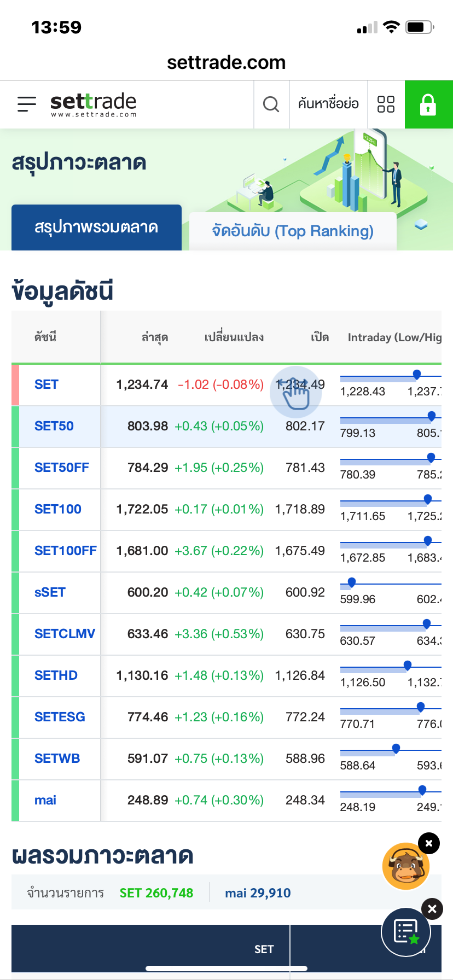Screen dimensions: 453x980
Task: Open the starred checklist floating button
Action: [x=406, y=932]
